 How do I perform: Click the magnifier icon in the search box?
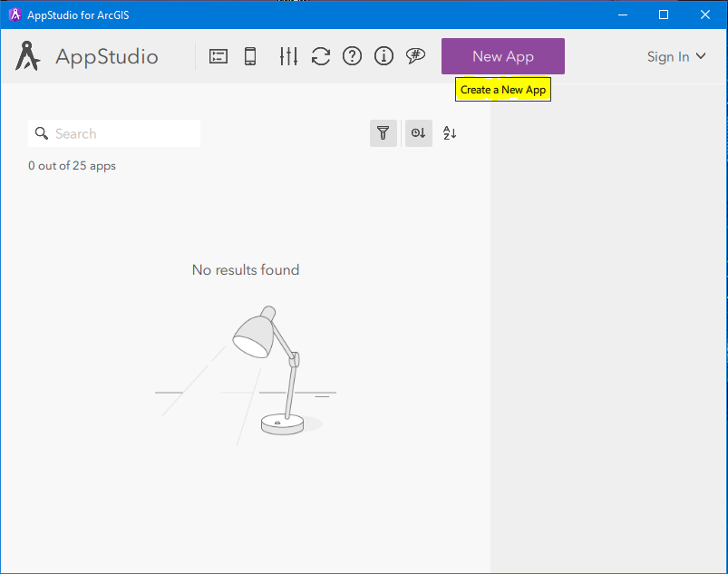pos(42,133)
